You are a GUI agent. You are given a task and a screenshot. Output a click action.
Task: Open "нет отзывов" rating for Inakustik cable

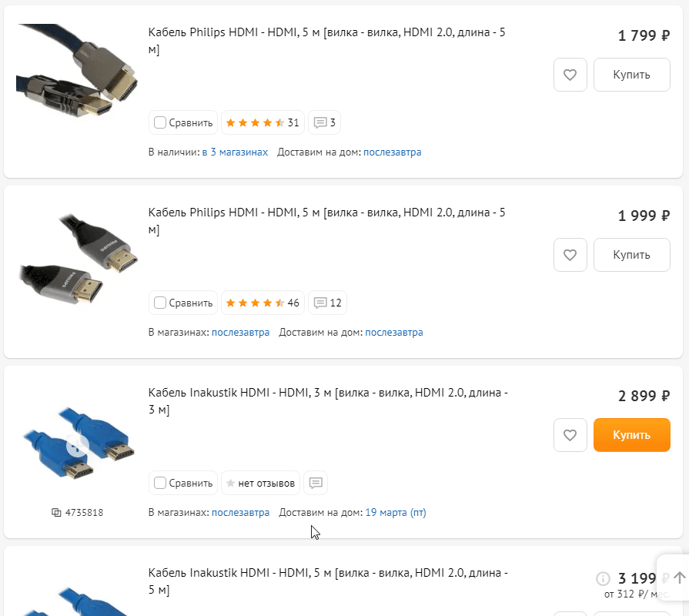[x=260, y=483]
